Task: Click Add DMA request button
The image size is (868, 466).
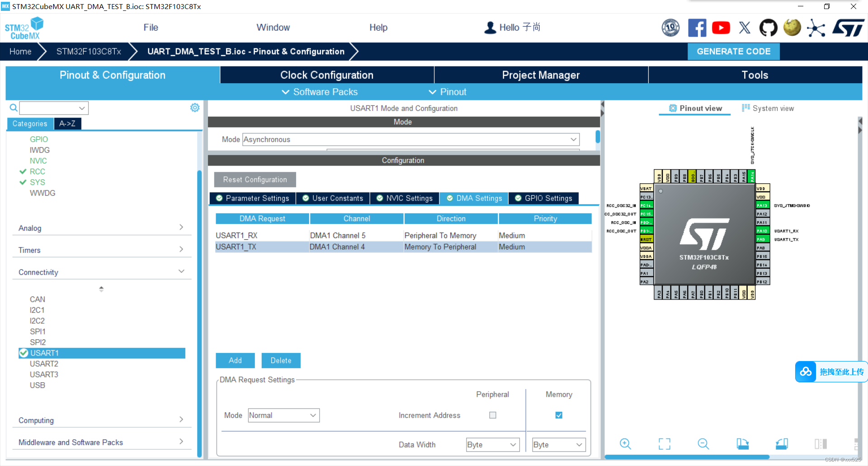Action: click(x=235, y=361)
